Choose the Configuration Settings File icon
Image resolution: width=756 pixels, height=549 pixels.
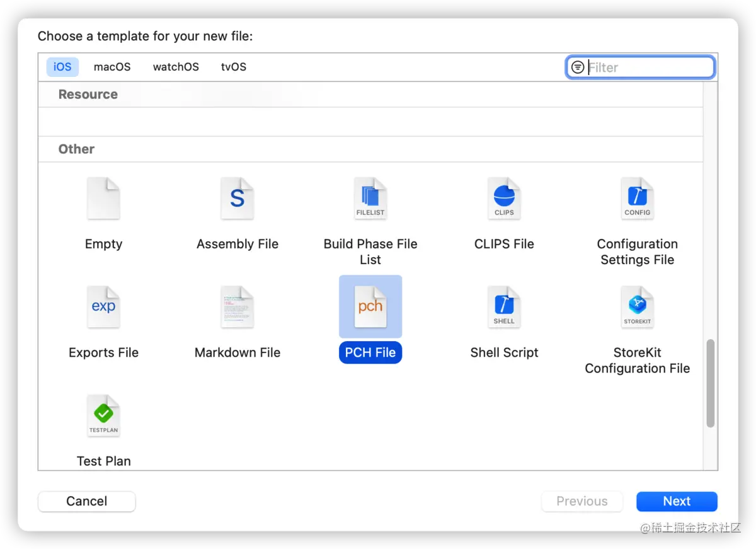638,199
